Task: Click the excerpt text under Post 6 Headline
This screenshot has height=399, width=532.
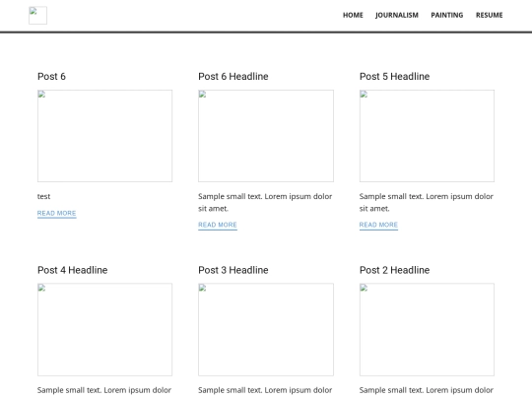Action: [x=265, y=202]
